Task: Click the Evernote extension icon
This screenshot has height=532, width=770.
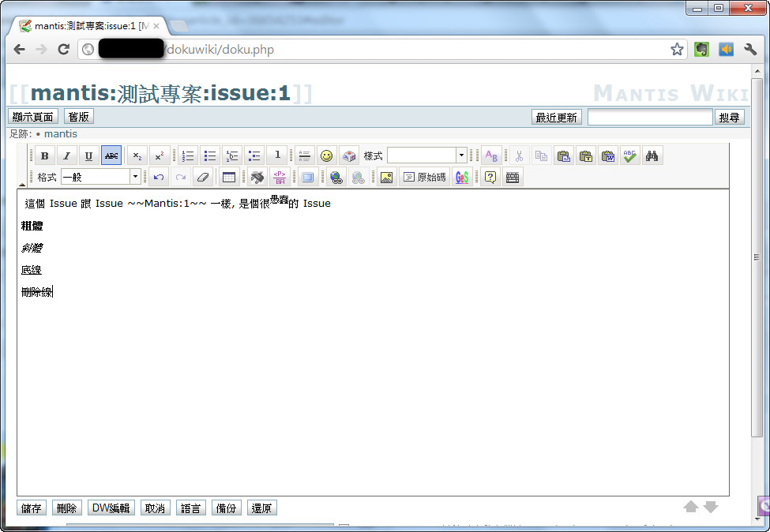Action: click(702, 49)
